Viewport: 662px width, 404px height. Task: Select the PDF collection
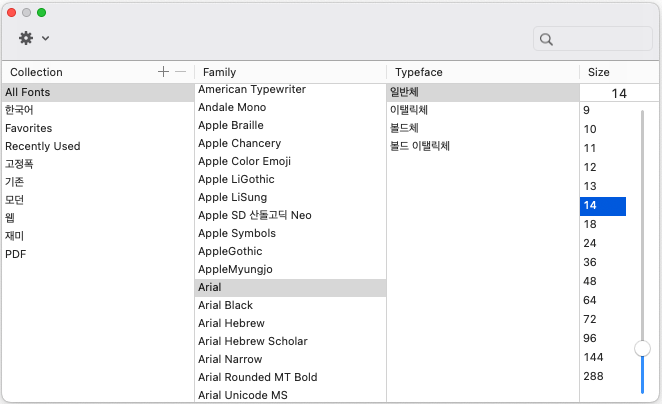coord(98,254)
